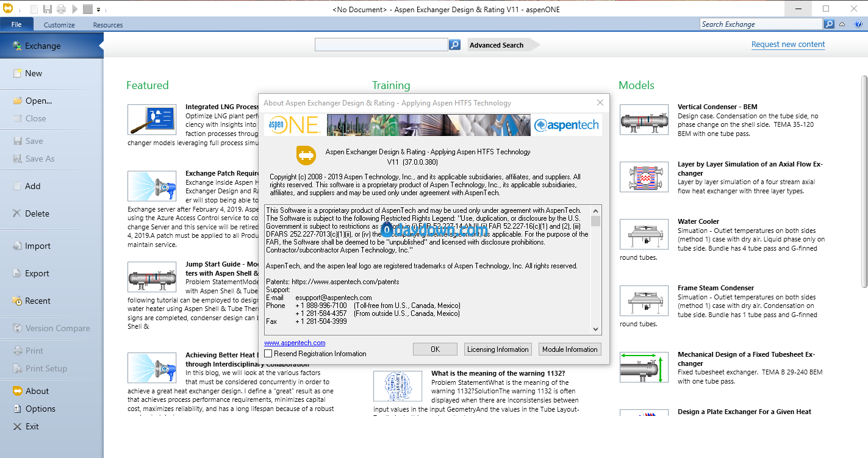Click the Run play icon in toolbar

pos(75,9)
